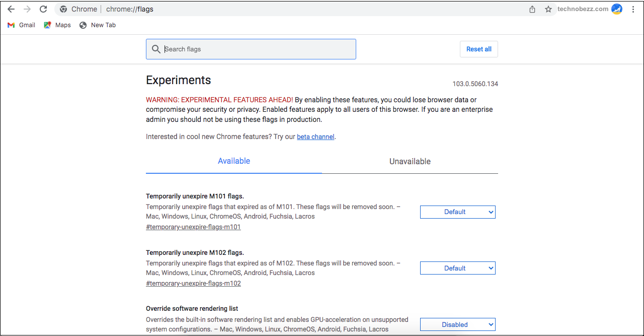The height and width of the screenshot is (336, 644).
Task: Click the Chrome site info icon
Action: coord(63,9)
